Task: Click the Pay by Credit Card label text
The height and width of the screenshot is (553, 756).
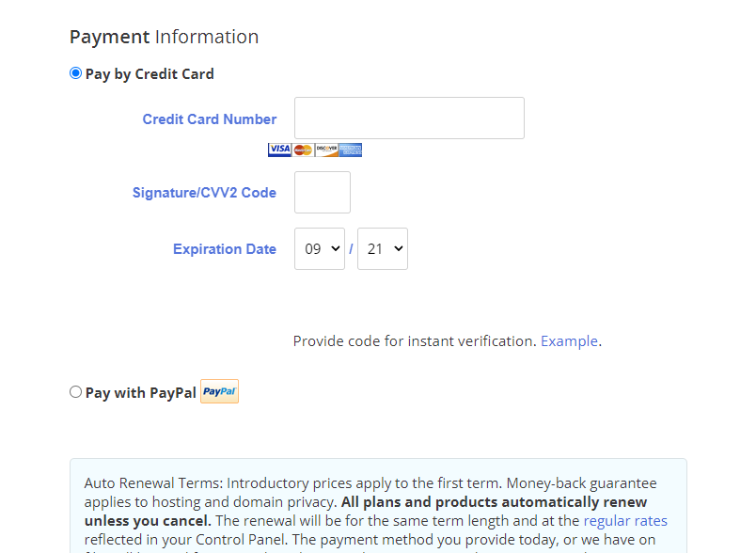Action: 150,74
